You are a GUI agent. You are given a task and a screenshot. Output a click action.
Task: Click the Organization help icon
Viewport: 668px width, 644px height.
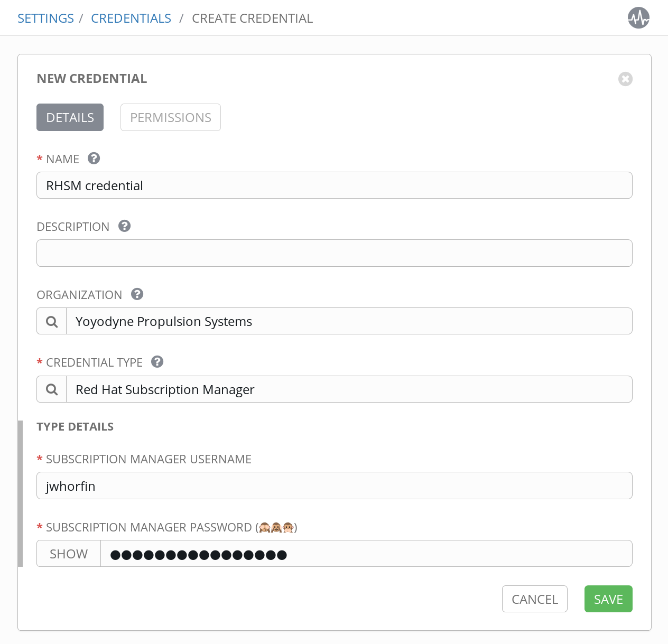coord(137,294)
